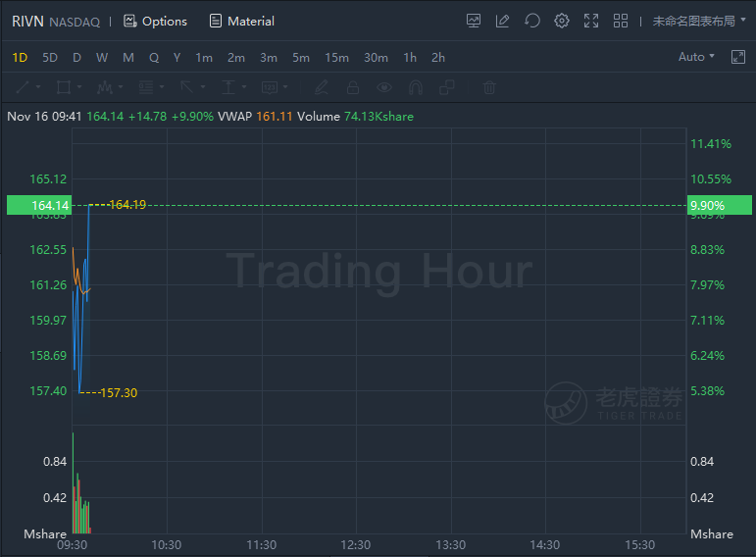Viewport: 756px width, 557px height.
Task: Open the 未命名图表布局 layout dropdown
Action: [699, 21]
